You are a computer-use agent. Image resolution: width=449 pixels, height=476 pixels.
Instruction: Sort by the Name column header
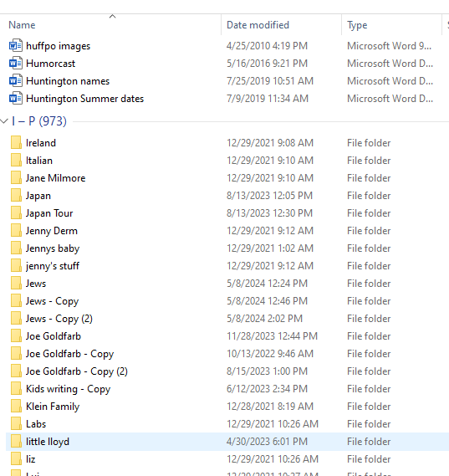tap(22, 25)
